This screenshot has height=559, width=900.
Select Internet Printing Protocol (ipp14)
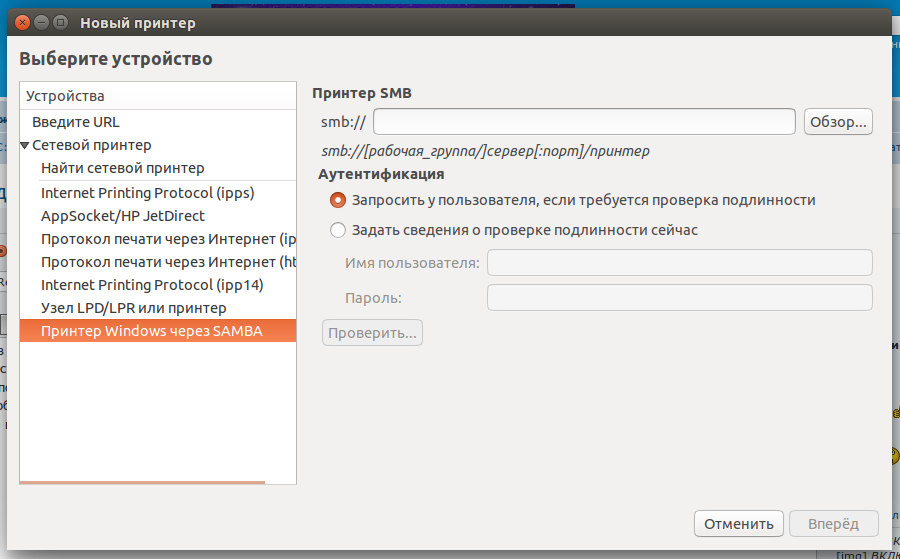152,284
